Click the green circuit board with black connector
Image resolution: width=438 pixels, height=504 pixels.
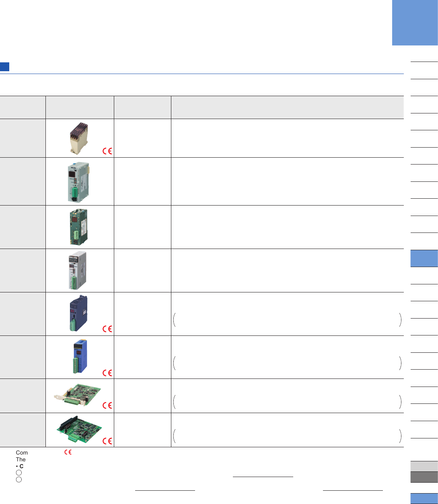click(x=79, y=430)
